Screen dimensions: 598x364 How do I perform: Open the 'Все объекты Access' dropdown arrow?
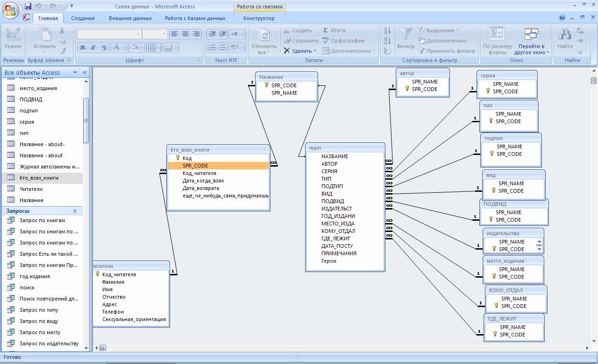coord(75,72)
